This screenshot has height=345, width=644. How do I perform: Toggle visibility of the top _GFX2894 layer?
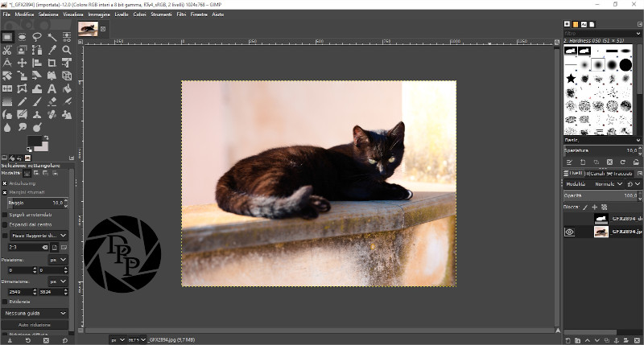[x=570, y=219]
